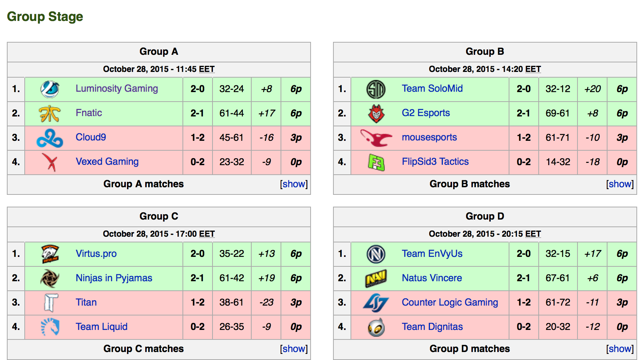The width and height of the screenshot is (644, 360).
Task: Show Group D matches
Action: coord(620,349)
